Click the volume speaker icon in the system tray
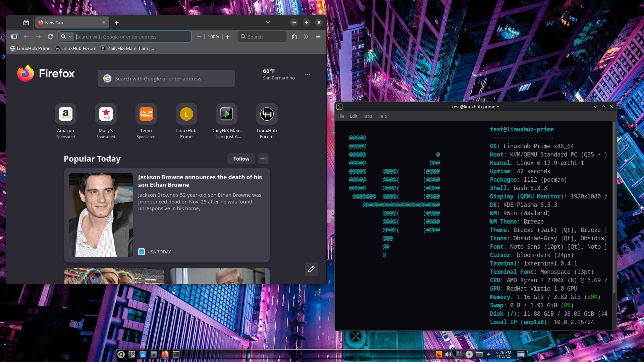 448,354
